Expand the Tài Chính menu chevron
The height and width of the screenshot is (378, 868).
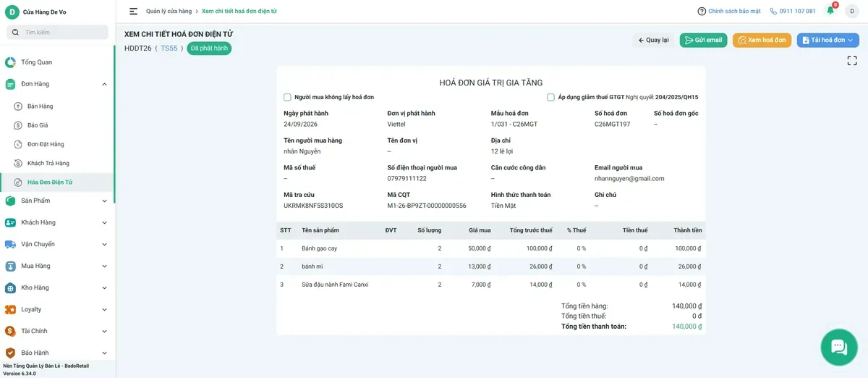(x=104, y=331)
